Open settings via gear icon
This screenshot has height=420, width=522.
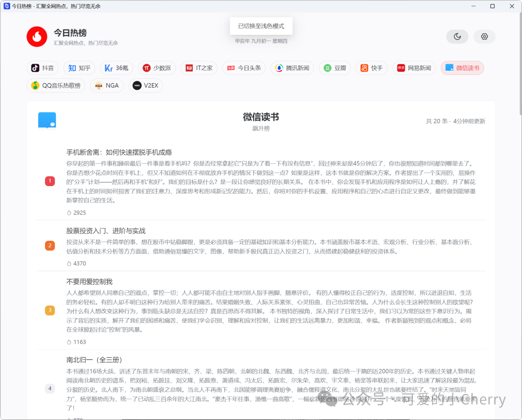(484, 37)
